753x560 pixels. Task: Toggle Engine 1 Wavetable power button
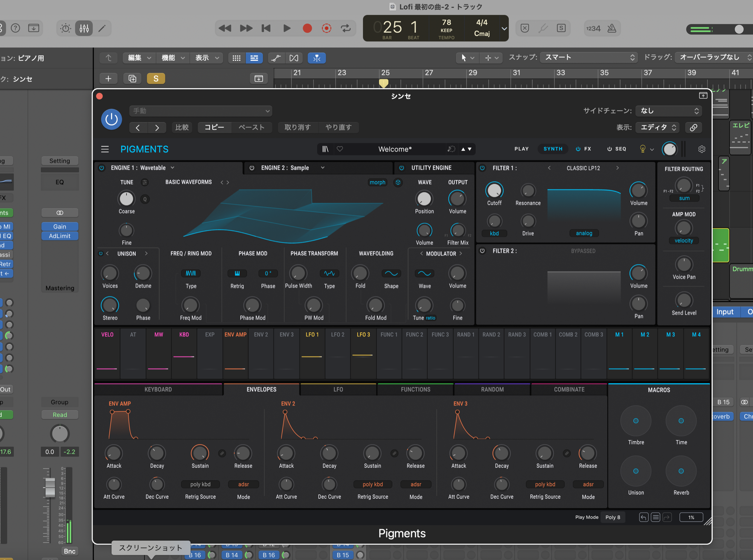tap(102, 168)
